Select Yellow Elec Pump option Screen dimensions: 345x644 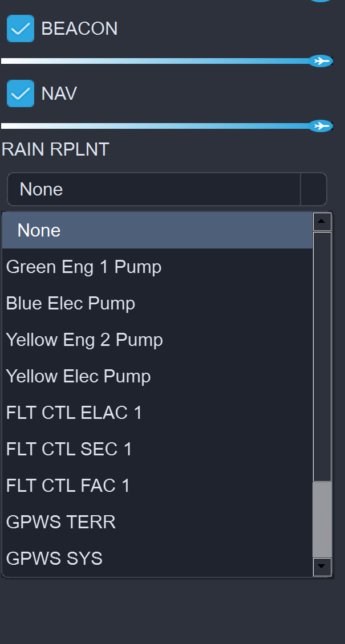79,376
